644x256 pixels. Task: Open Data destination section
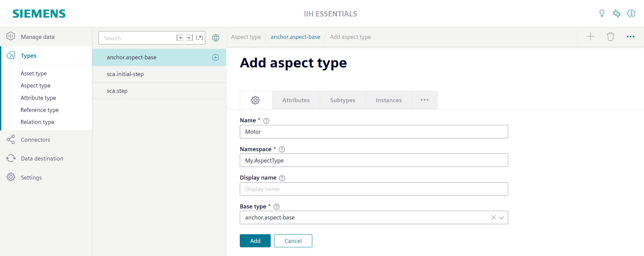coord(46,158)
